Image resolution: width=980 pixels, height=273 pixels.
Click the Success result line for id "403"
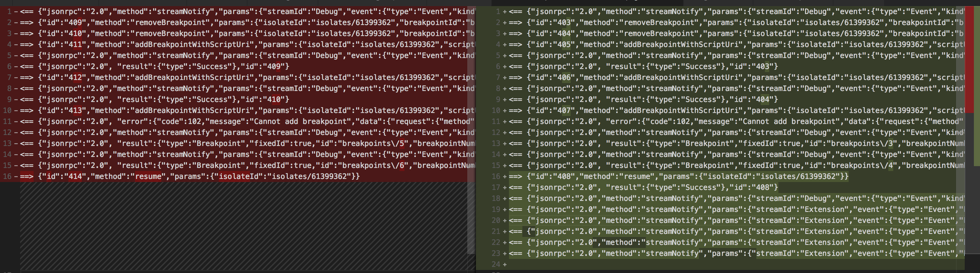(643, 67)
